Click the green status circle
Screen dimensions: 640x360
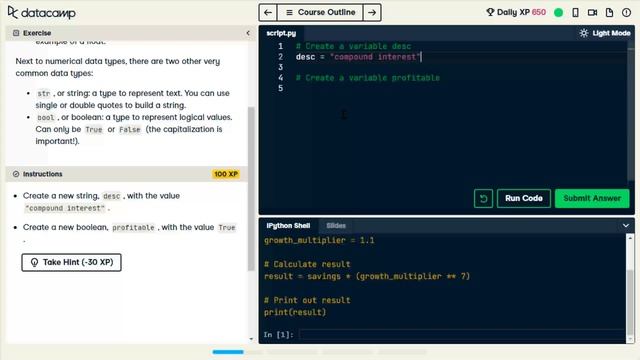tap(558, 13)
